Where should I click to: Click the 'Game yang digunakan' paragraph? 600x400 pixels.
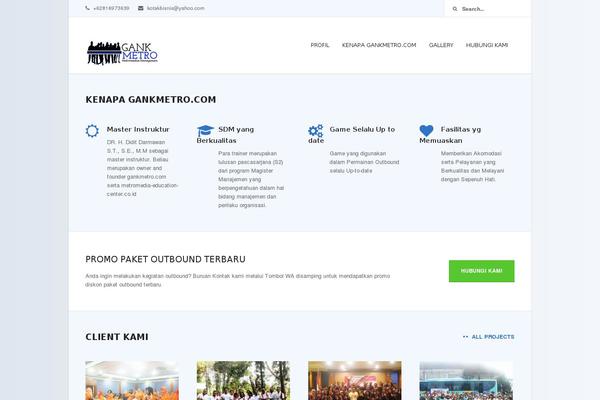(364, 162)
